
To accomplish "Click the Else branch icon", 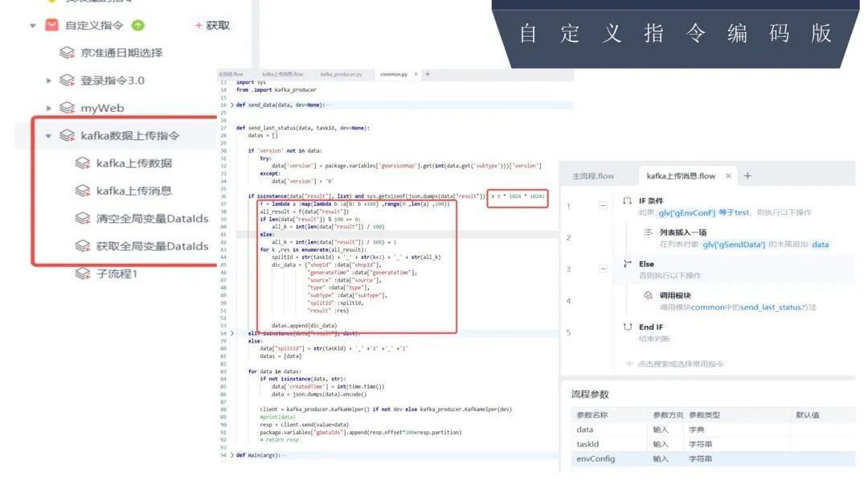I will pyautogui.click(x=627, y=264).
